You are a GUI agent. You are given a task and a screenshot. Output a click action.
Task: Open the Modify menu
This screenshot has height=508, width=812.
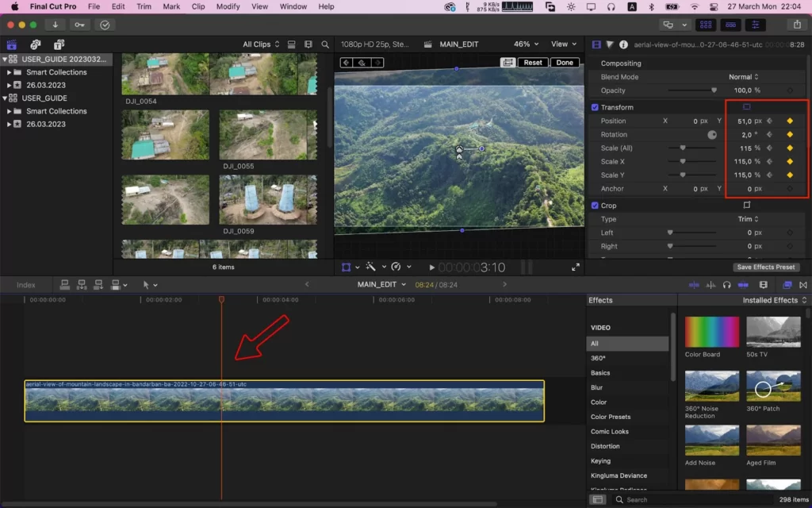pyautogui.click(x=228, y=6)
